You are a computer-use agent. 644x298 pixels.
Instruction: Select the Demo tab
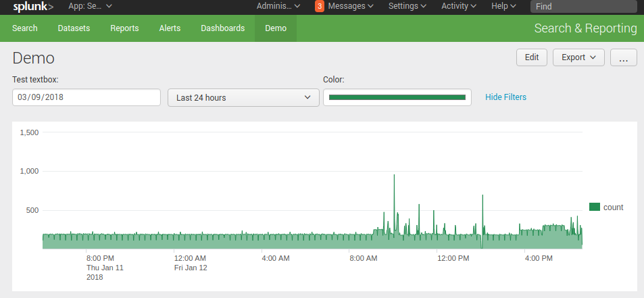276,28
